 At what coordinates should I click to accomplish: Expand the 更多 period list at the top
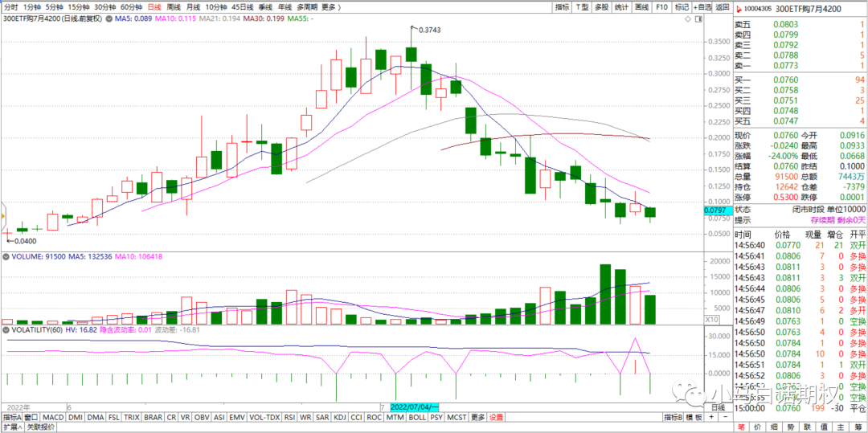tap(330, 7)
